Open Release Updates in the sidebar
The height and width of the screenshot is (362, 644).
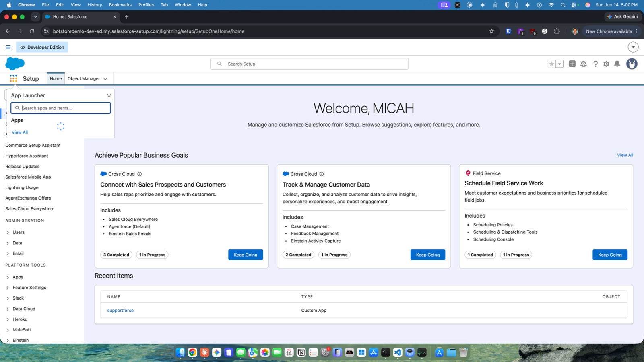[x=23, y=167]
